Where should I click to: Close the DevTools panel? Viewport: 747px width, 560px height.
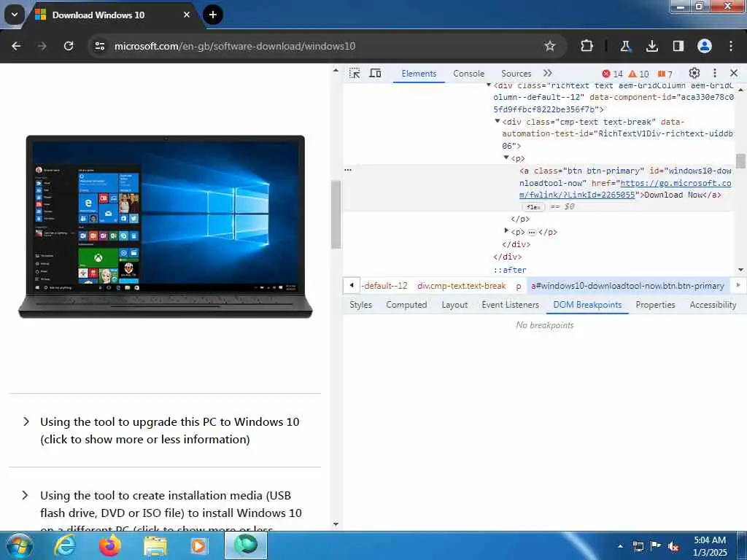tap(734, 73)
